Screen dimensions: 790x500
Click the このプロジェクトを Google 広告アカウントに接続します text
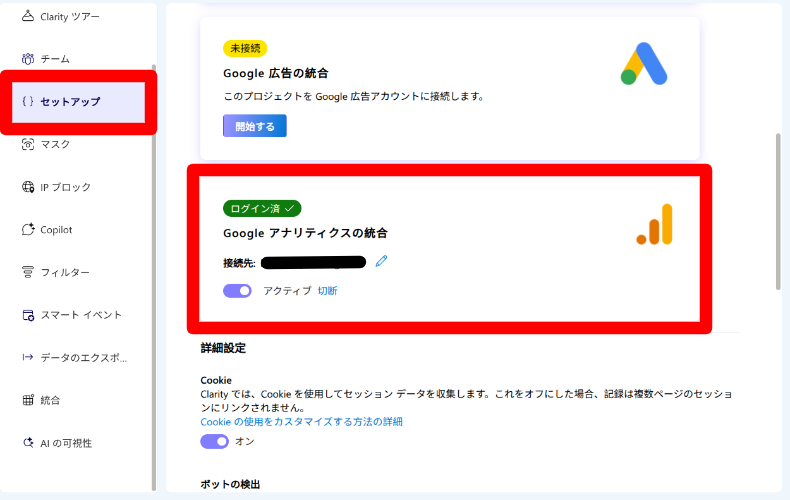coord(354,96)
